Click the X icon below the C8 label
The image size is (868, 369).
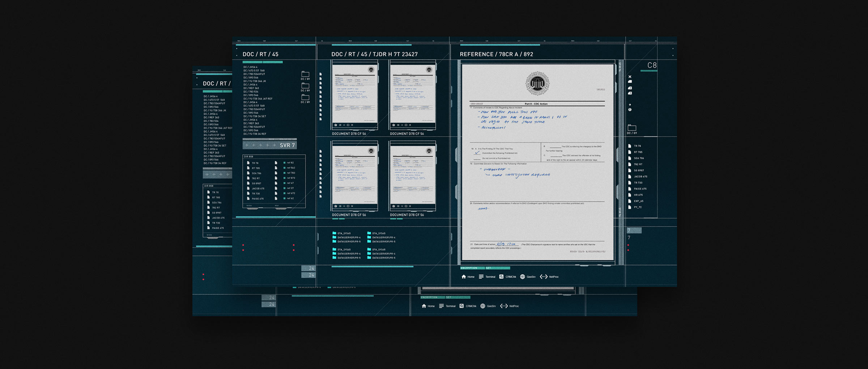point(630,77)
